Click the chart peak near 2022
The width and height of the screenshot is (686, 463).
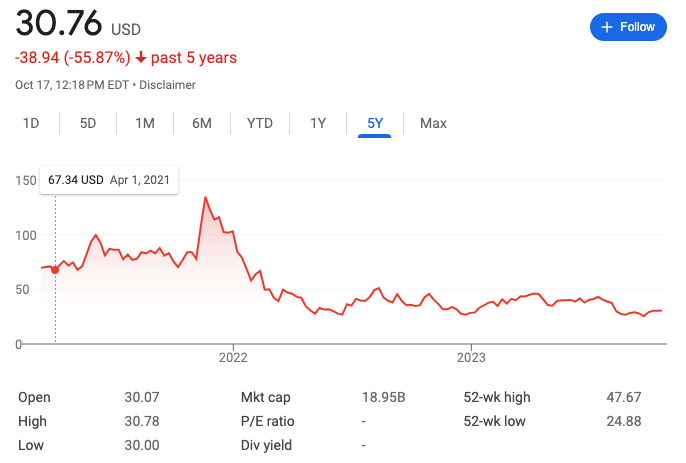coord(205,198)
